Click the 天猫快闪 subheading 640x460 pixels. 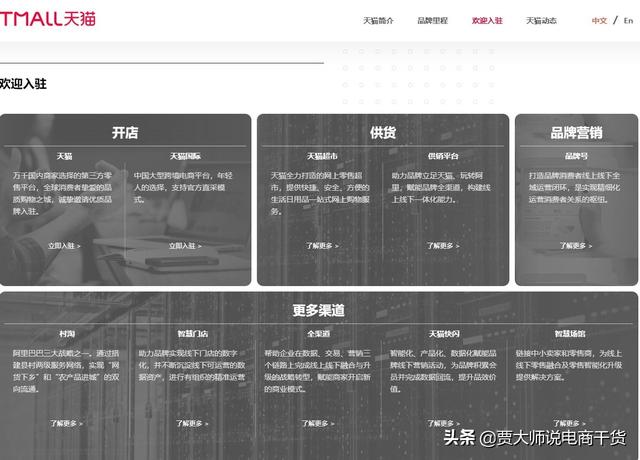(444, 333)
